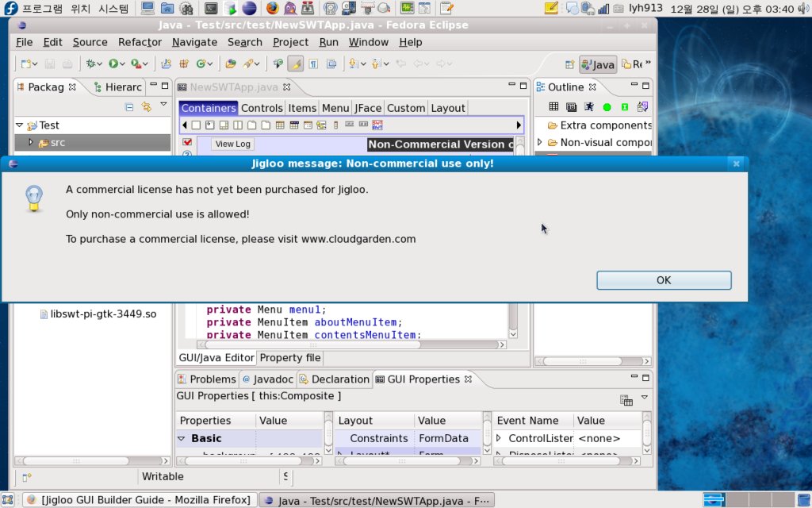812x508 pixels.
Task: Open the New wizard dropdown arrow
Action: (35, 63)
